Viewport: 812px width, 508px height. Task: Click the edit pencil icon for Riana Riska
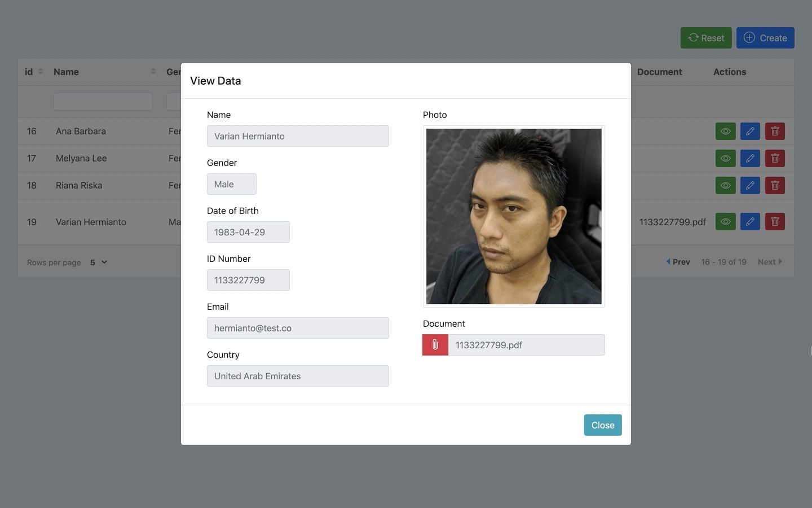[750, 186]
